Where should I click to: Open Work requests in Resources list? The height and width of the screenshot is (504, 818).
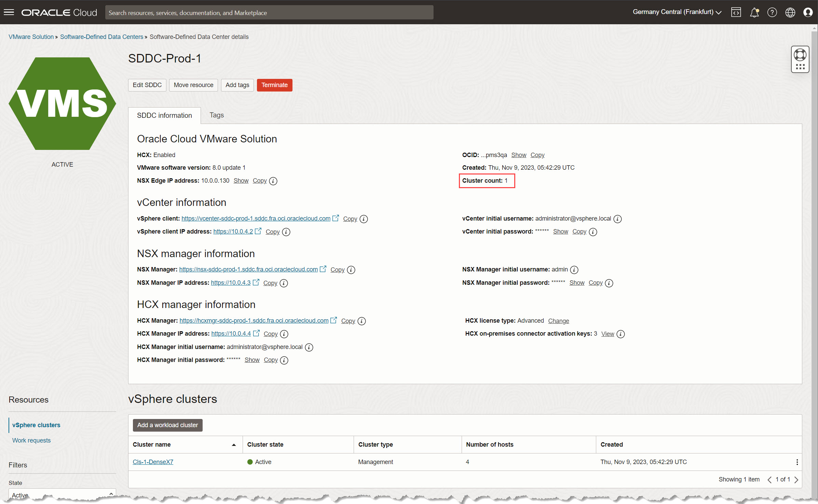click(31, 440)
